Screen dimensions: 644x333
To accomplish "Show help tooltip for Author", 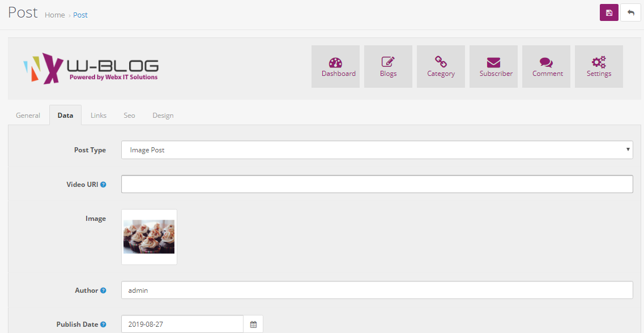I will (x=104, y=291).
